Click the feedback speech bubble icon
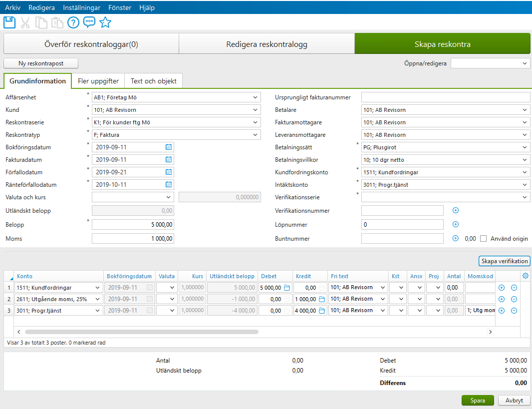Viewport: 532px width, 409px height. coord(89,22)
